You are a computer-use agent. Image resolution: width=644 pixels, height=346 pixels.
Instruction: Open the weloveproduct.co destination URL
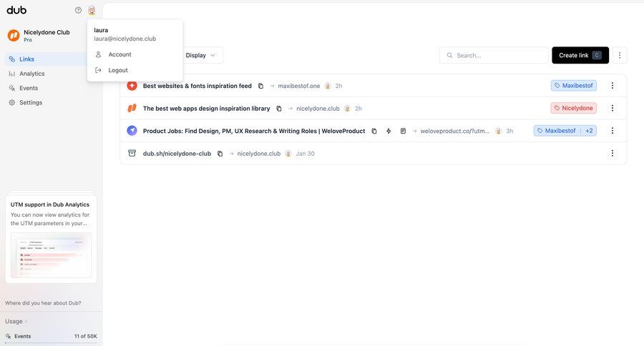click(454, 131)
